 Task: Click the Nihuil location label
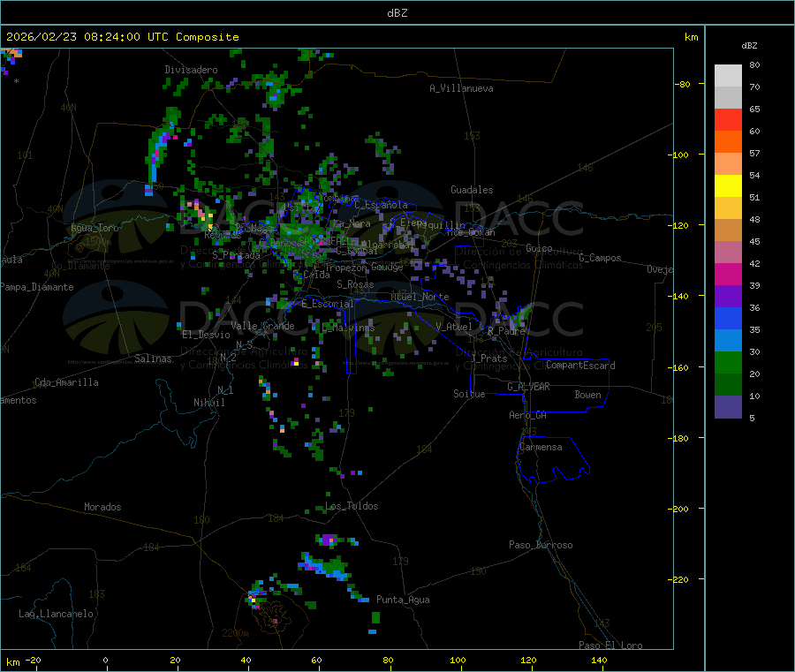point(209,403)
